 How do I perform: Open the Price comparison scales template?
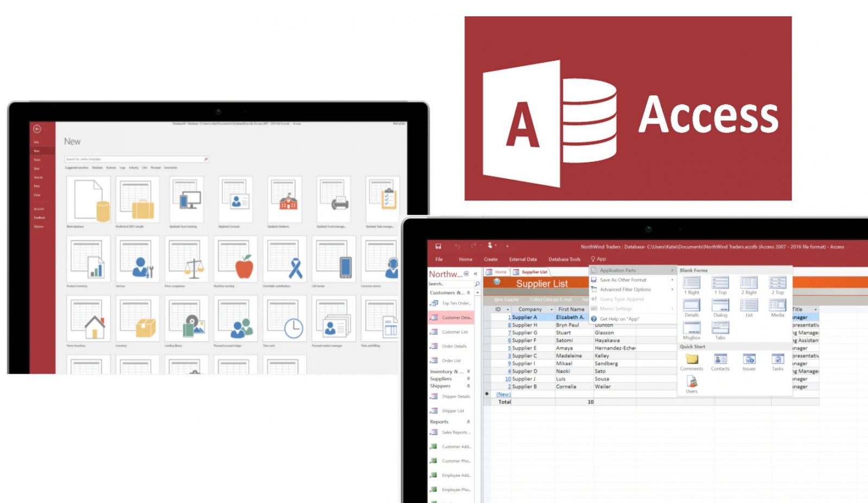click(187, 259)
